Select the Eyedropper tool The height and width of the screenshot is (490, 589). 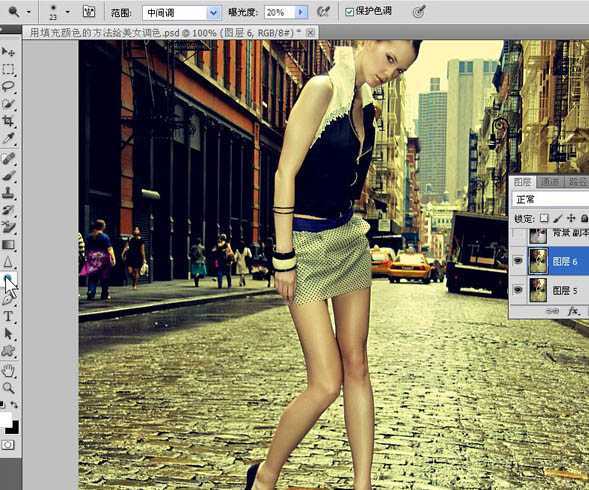click(8, 138)
